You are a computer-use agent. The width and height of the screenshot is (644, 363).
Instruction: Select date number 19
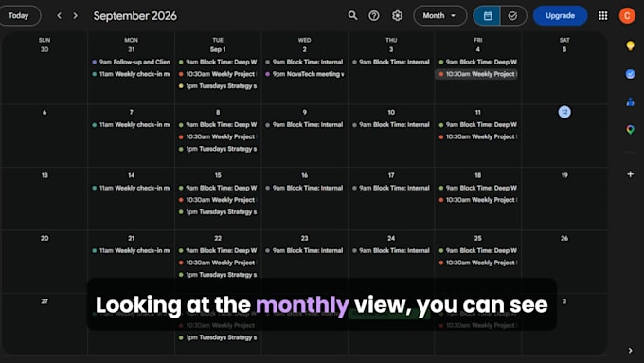[x=564, y=175]
